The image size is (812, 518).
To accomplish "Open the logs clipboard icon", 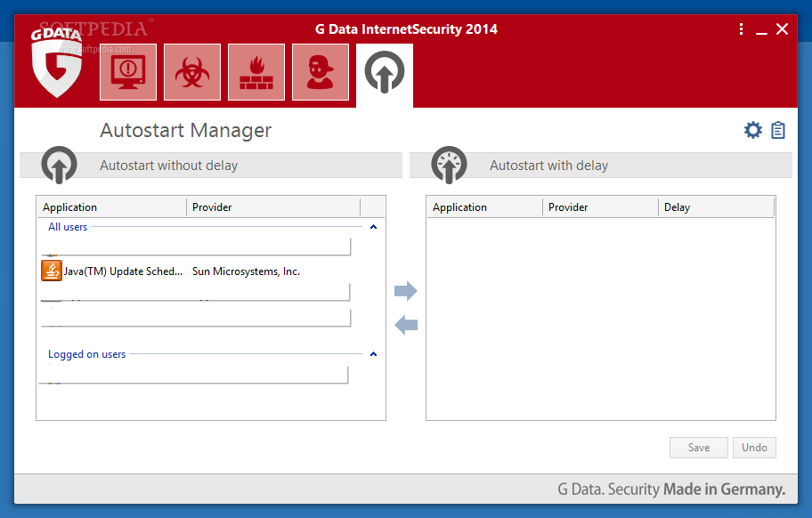I will point(778,130).
